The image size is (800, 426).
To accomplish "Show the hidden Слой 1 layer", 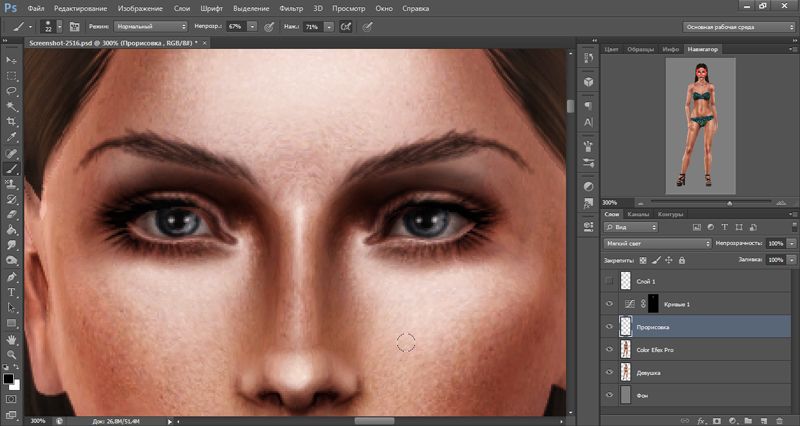I will point(609,281).
